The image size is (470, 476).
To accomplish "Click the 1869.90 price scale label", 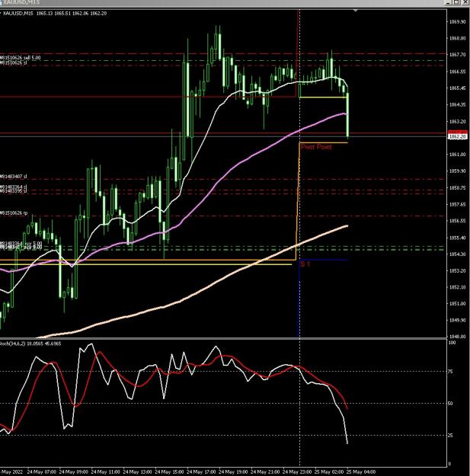I will click(x=457, y=22).
